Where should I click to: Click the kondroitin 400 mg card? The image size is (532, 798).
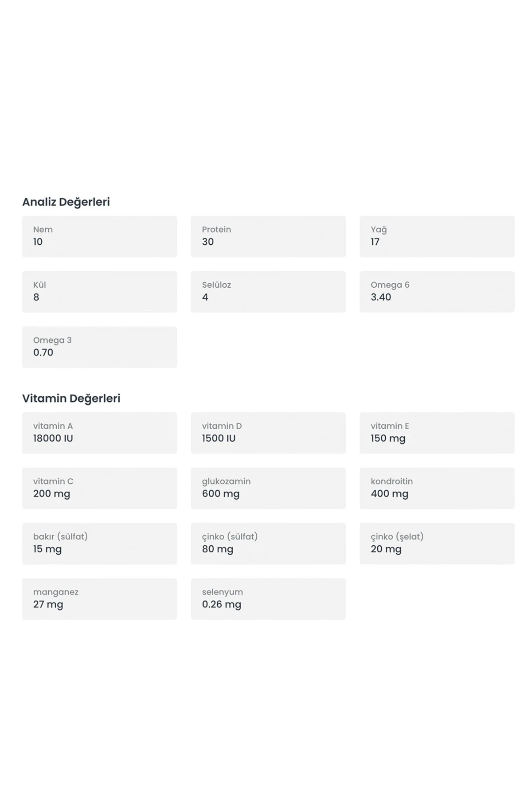[437, 488]
